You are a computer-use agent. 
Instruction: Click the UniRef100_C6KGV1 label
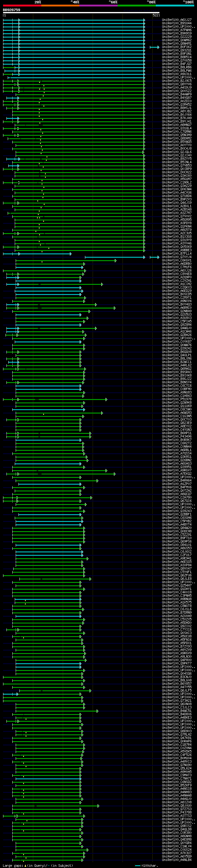tap(177, 260)
